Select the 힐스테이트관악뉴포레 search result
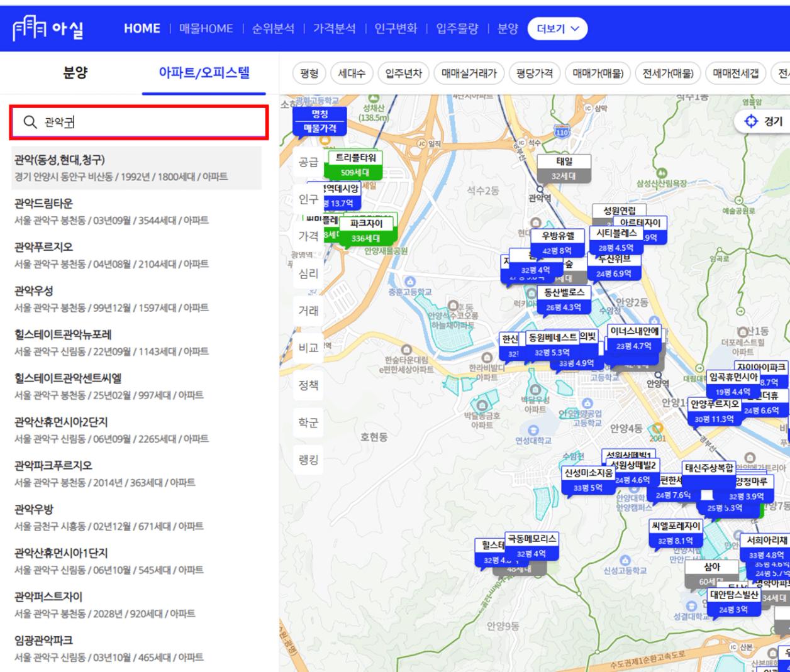The image size is (790, 672). 63,335
